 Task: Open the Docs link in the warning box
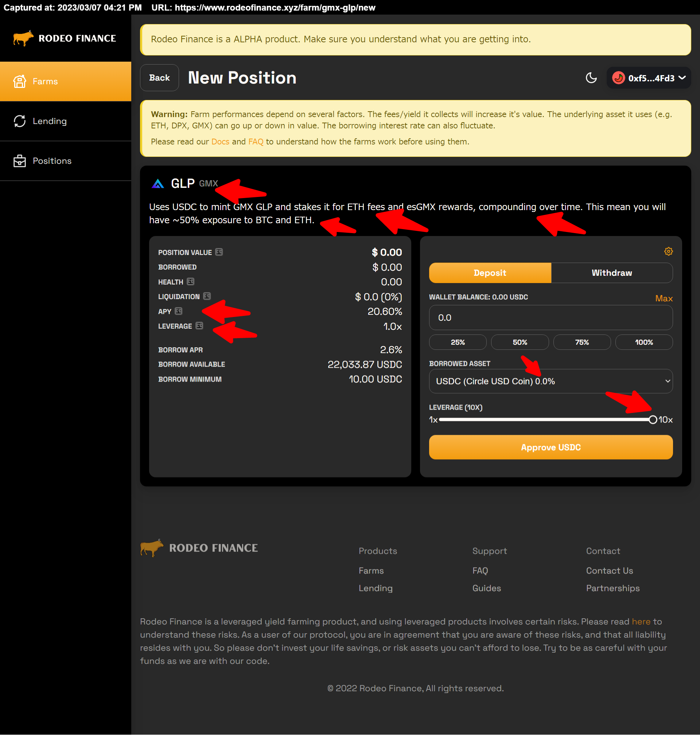point(220,142)
